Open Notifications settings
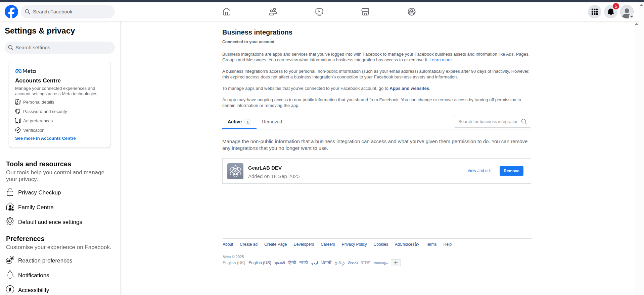This screenshot has height=295, width=644. coord(34,275)
